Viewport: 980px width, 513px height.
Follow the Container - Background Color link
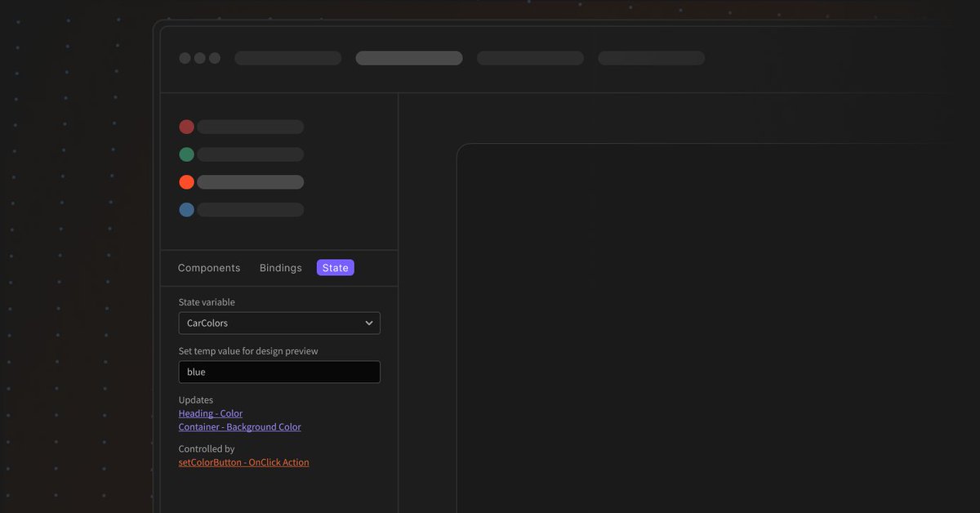239,426
